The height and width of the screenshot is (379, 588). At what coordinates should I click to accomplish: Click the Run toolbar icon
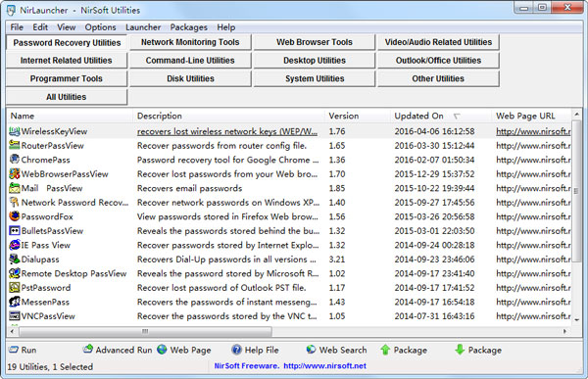14,350
